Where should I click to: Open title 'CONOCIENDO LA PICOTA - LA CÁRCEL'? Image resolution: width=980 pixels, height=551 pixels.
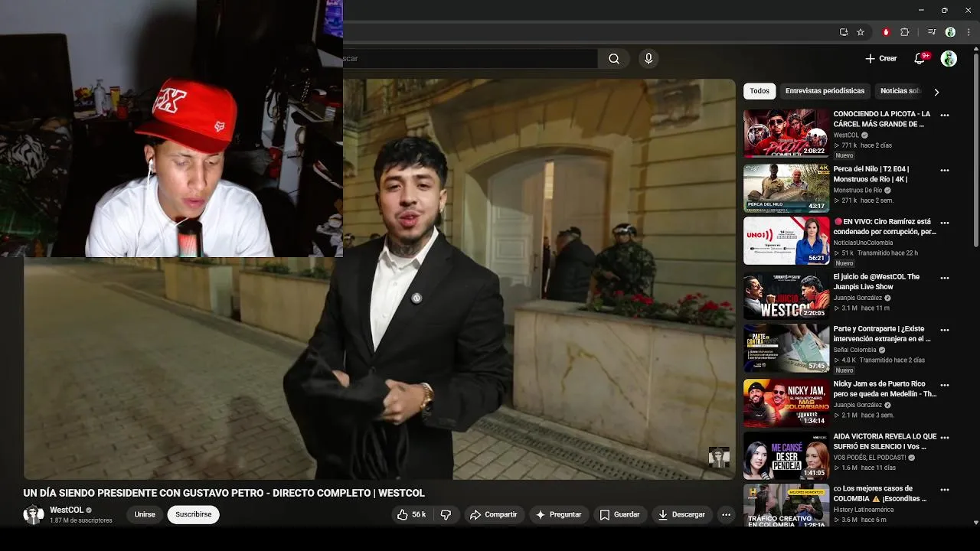coord(882,119)
